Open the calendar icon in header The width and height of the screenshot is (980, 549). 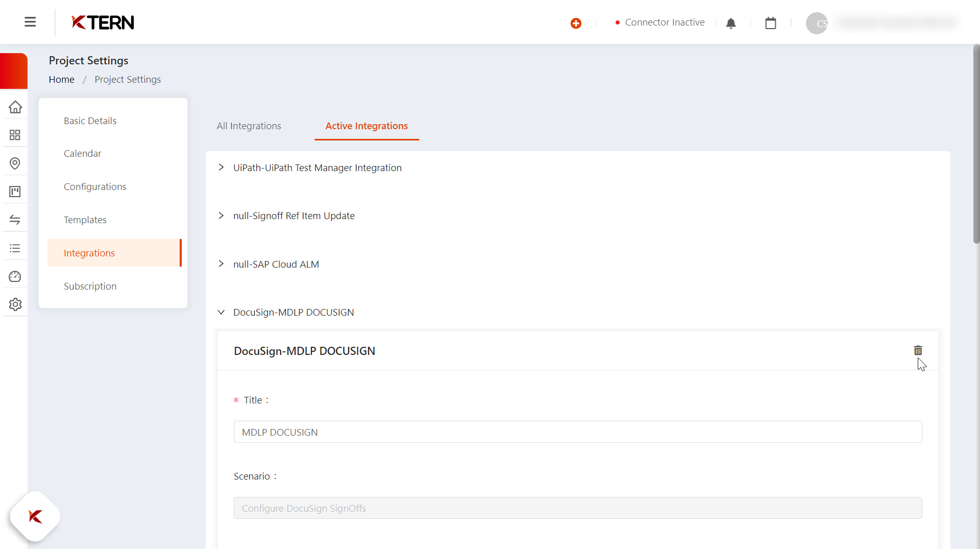771,23
